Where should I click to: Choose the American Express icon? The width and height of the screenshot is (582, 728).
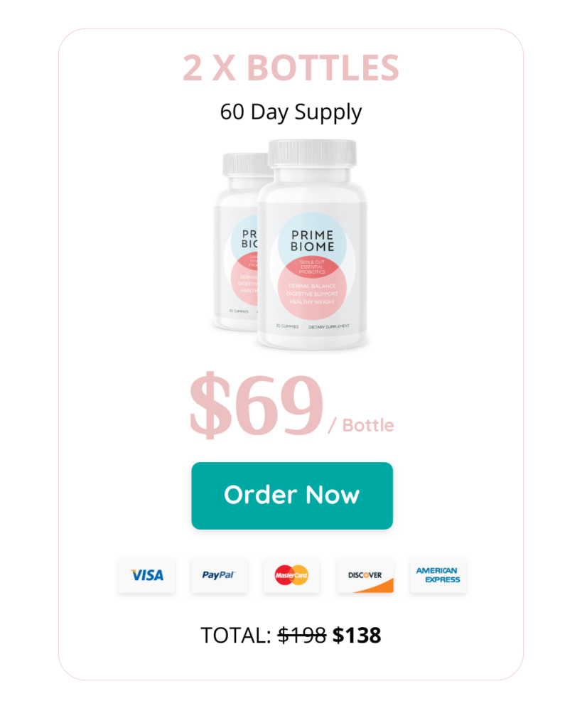pyautogui.click(x=438, y=575)
